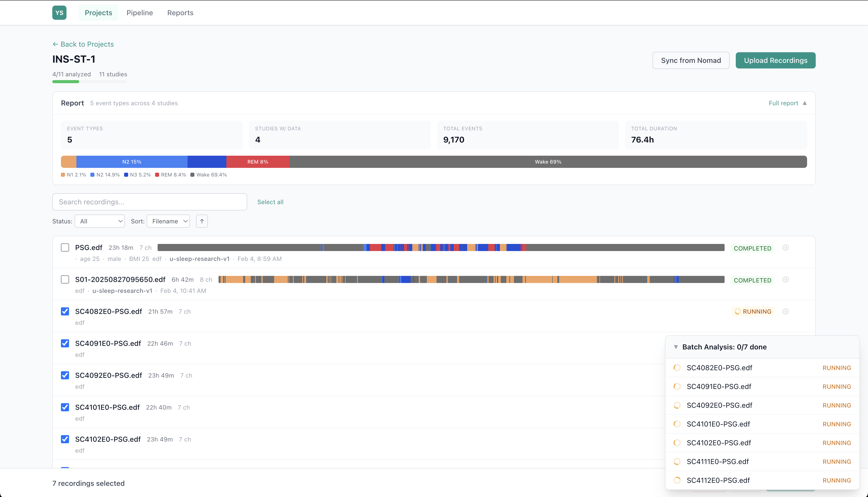Click the project analysis progress bar
The height and width of the screenshot is (497, 868).
pos(90,82)
